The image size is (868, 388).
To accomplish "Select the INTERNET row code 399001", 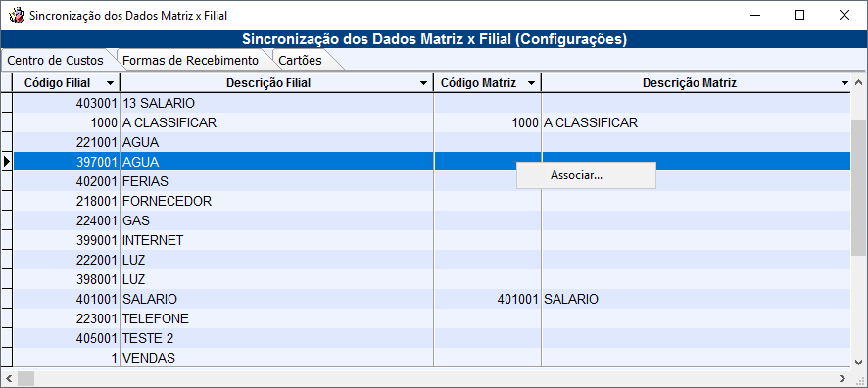I will pos(96,240).
